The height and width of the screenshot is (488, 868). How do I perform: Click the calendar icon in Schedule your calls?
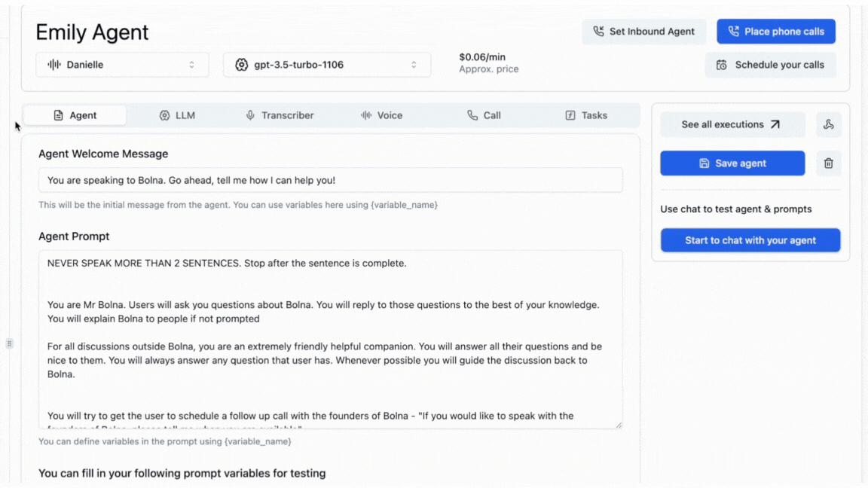[x=721, y=65]
